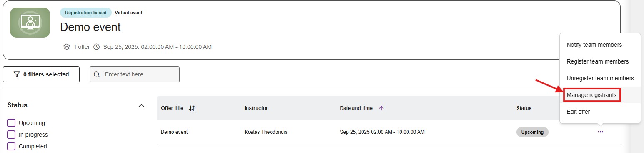Image resolution: width=644 pixels, height=153 pixels.
Task: Click the clock icon beside event date
Action: coord(97,47)
